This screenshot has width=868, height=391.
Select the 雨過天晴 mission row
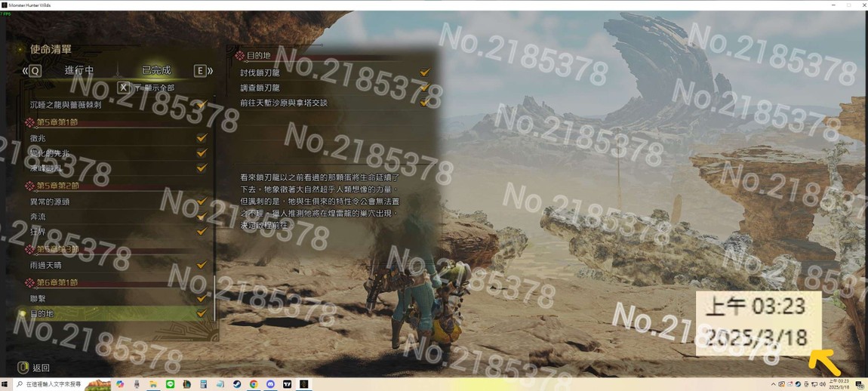coord(118,266)
